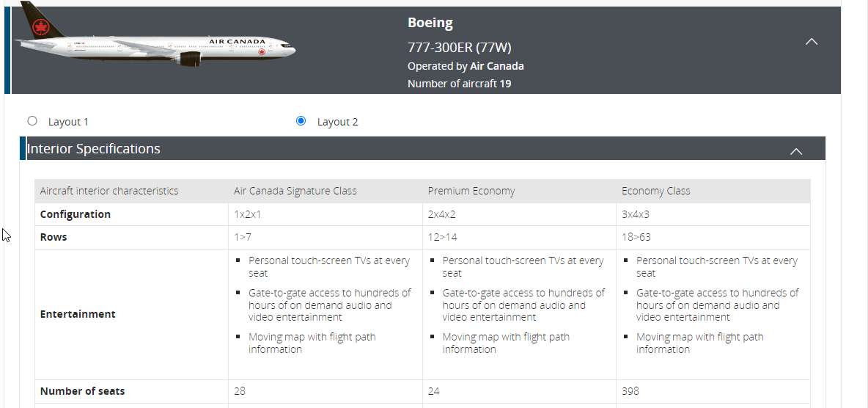Collapse Interior Specifications using its chevron
Viewport: 868px width, 408px height.
[x=796, y=151]
